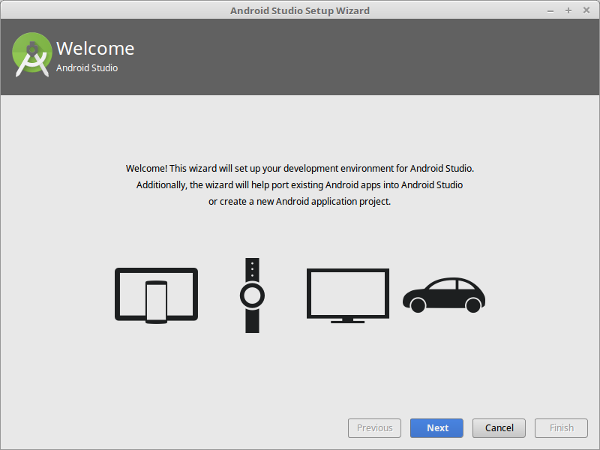The height and width of the screenshot is (450, 600).
Task: Click the Android Auto car icon
Action: tap(444, 295)
